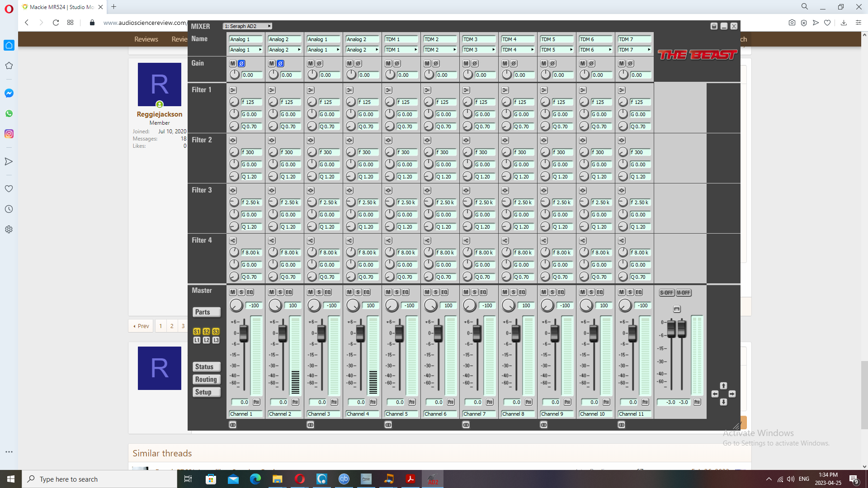
Task: Click master left fader handle
Action: (x=671, y=328)
